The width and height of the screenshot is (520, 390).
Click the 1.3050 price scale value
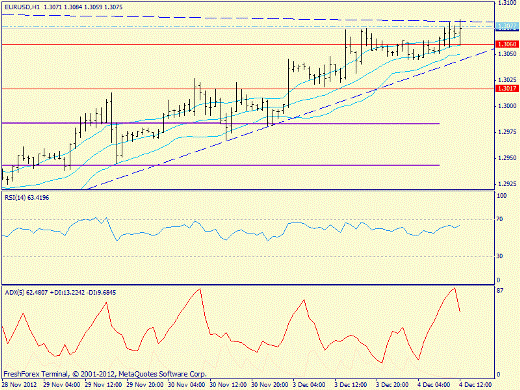(x=507, y=53)
